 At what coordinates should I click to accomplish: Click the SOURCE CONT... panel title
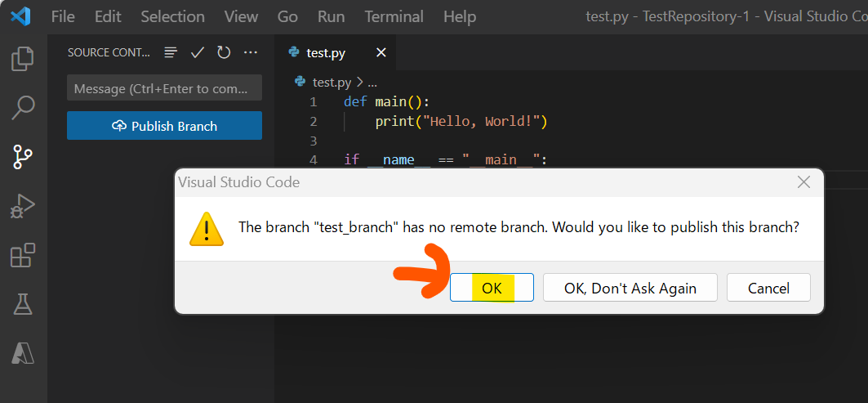pyautogui.click(x=109, y=52)
